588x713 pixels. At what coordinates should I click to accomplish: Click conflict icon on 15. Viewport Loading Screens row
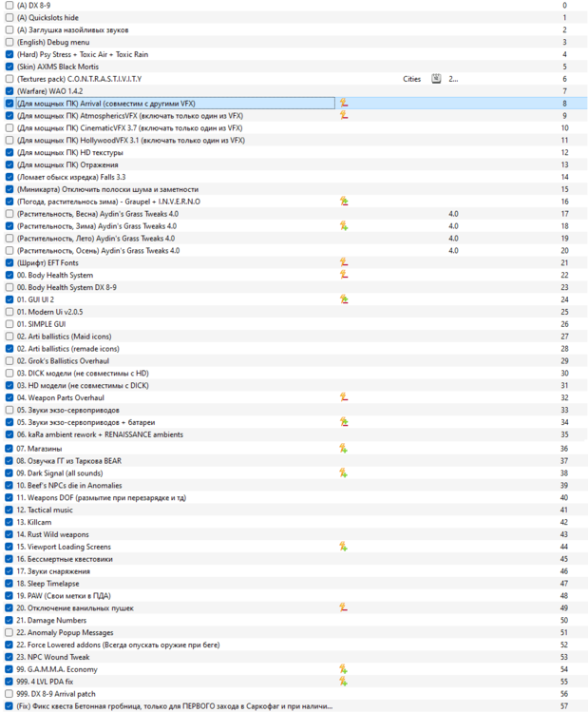[x=344, y=547]
